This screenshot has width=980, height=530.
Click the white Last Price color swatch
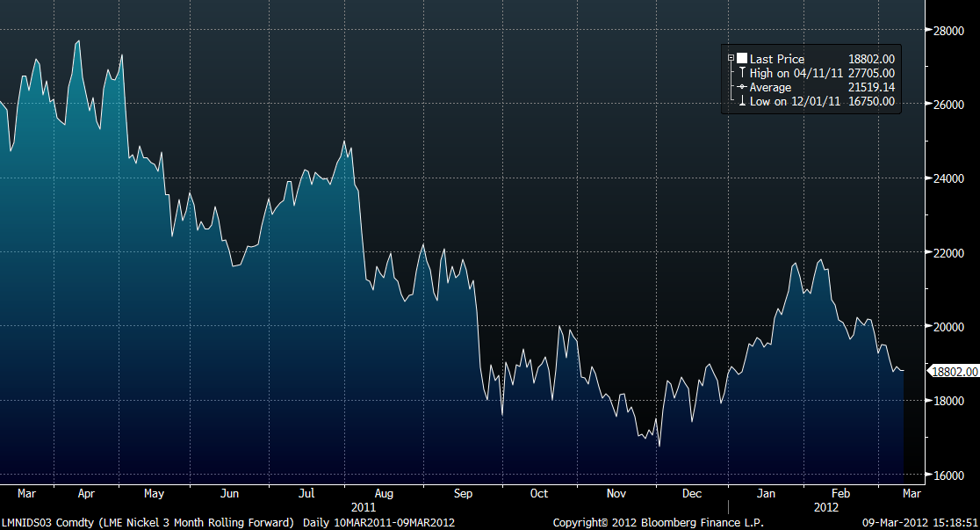click(x=742, y=59)
